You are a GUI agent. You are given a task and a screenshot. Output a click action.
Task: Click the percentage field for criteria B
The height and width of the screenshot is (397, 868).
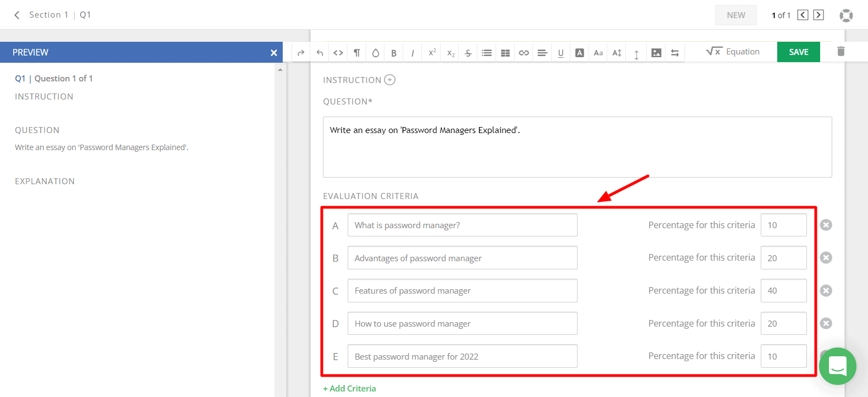(x=783, y=258)
